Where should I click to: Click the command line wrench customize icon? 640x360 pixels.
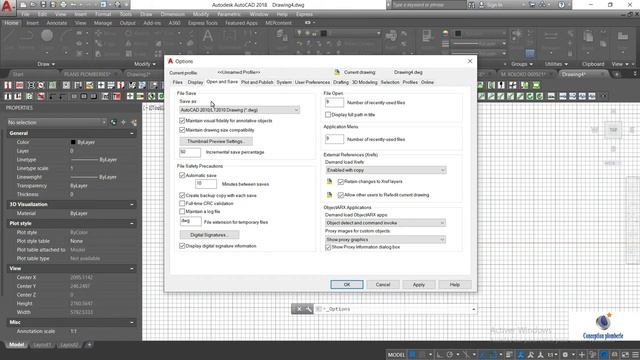309,309
